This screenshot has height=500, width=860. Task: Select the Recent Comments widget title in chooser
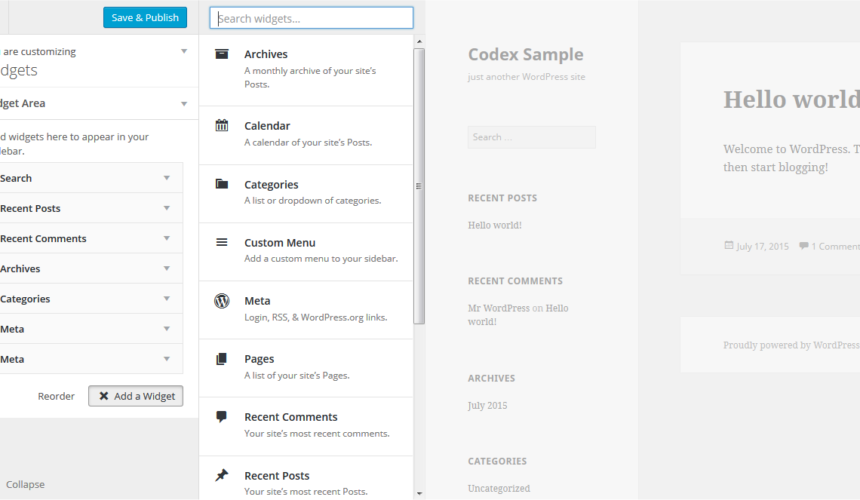tap(291, 417)
